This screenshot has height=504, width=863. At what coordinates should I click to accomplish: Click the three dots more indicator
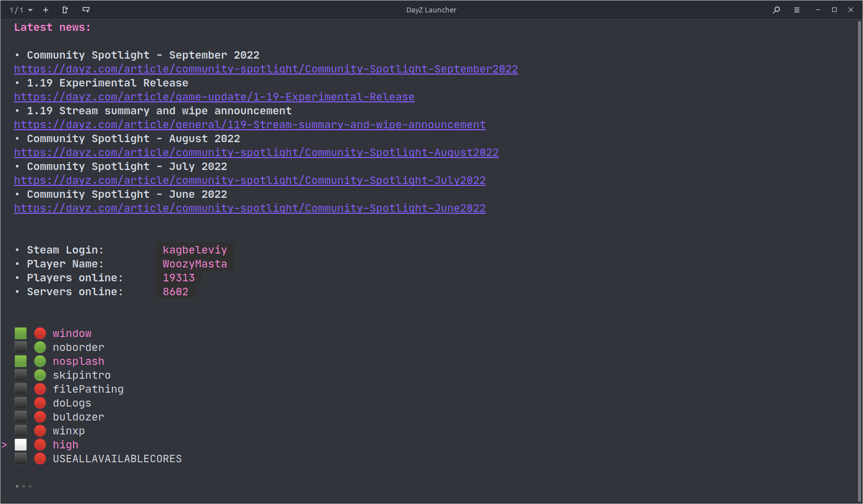(23, 486)
